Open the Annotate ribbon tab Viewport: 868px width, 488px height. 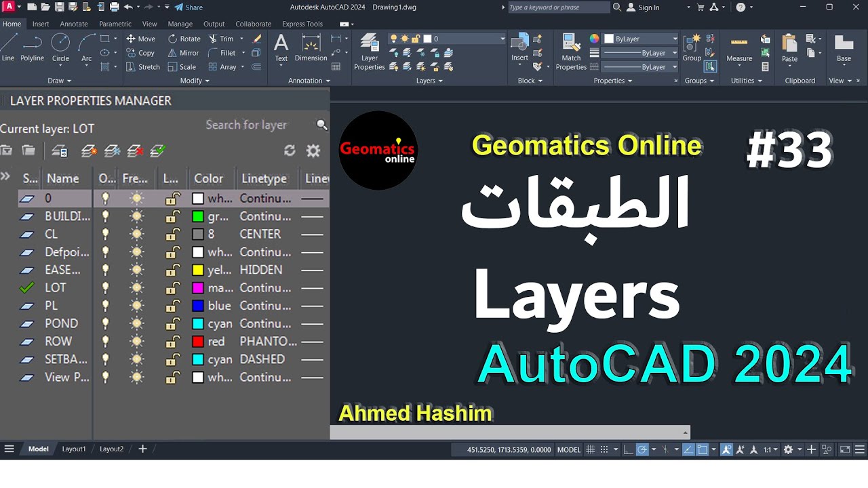click(74, 24)
